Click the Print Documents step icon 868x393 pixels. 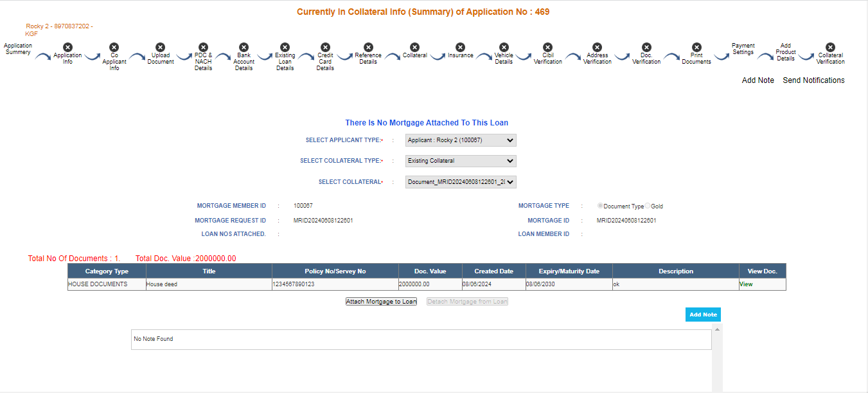pos(696,47)
